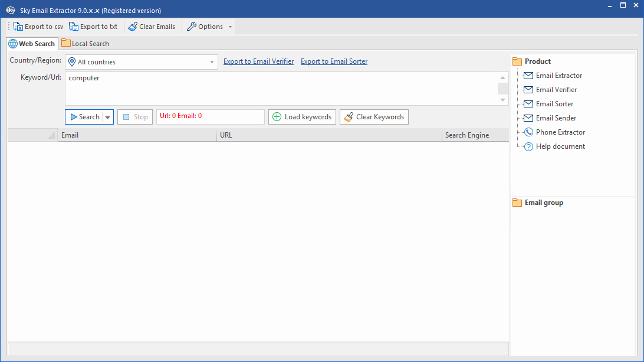This screenshot has height=362, width=644.
Task: Click inside the Keyword/Url text area
Action: (281, 89)
